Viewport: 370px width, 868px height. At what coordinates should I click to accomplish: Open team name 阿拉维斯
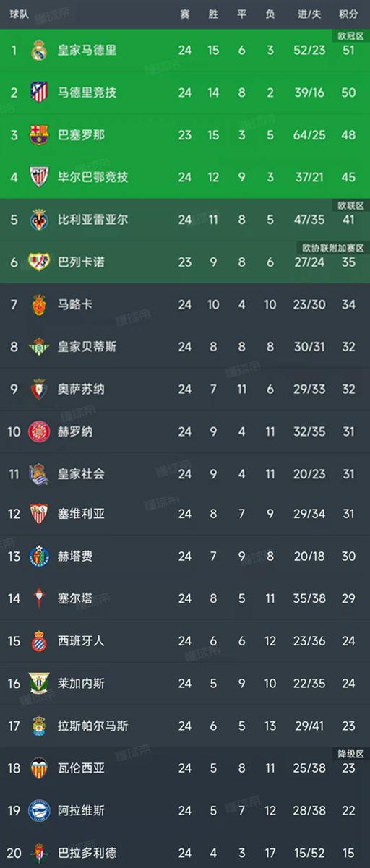[x=81, y=810]
